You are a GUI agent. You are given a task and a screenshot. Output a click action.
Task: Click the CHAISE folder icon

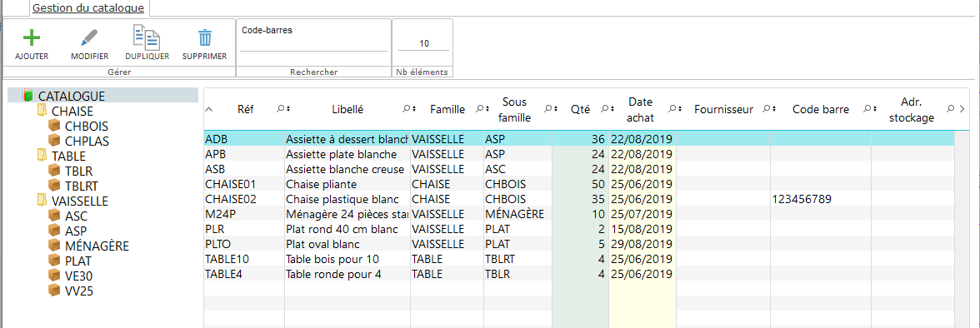pyautogui.click(x=42, y=111)
